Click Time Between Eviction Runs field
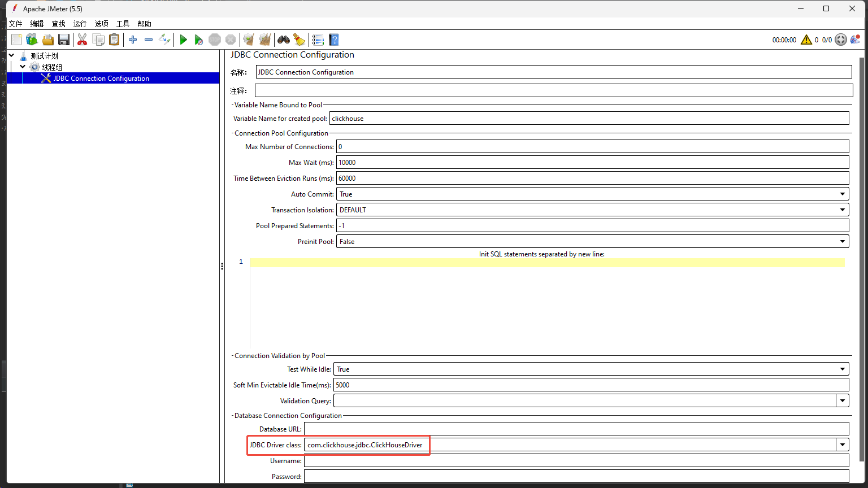Viewport: 868px width, 488px height. point(593,178)
